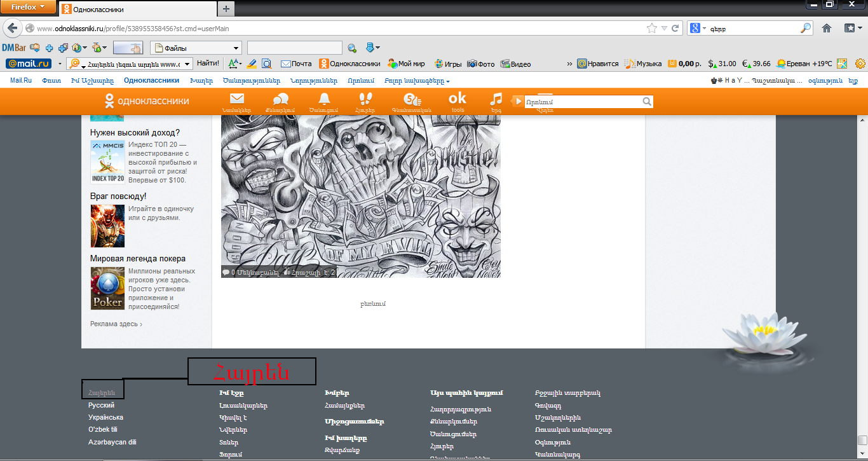Viewport: 868px width, 461px height.
Task: Reload the page with the refresh icon
Action: click(x=675, y=28)
